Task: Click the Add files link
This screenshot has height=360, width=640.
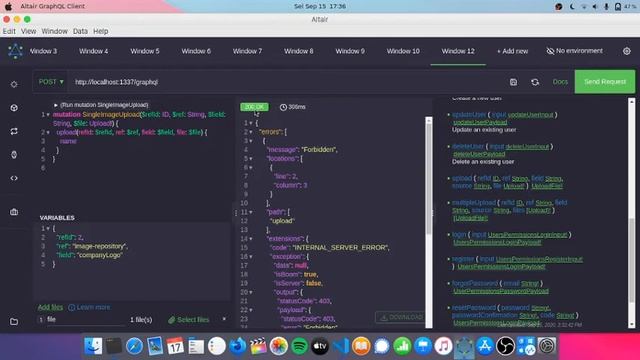Action: pos(50,307)
